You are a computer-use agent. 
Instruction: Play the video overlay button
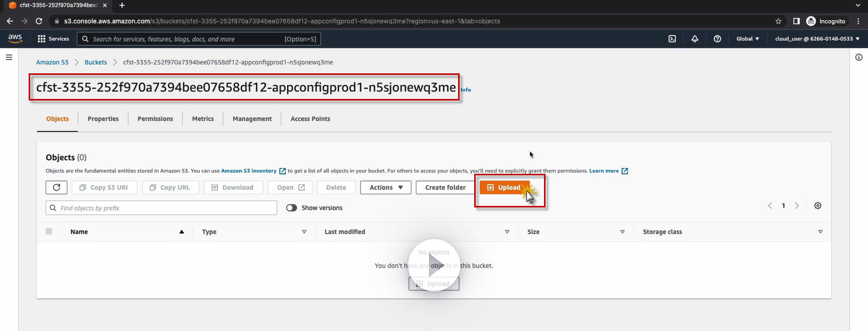[x=435, y=265]
